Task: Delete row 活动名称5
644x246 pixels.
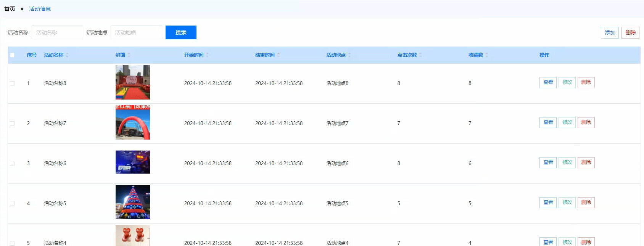Action: pyautogui.click(x=586, y=203)
